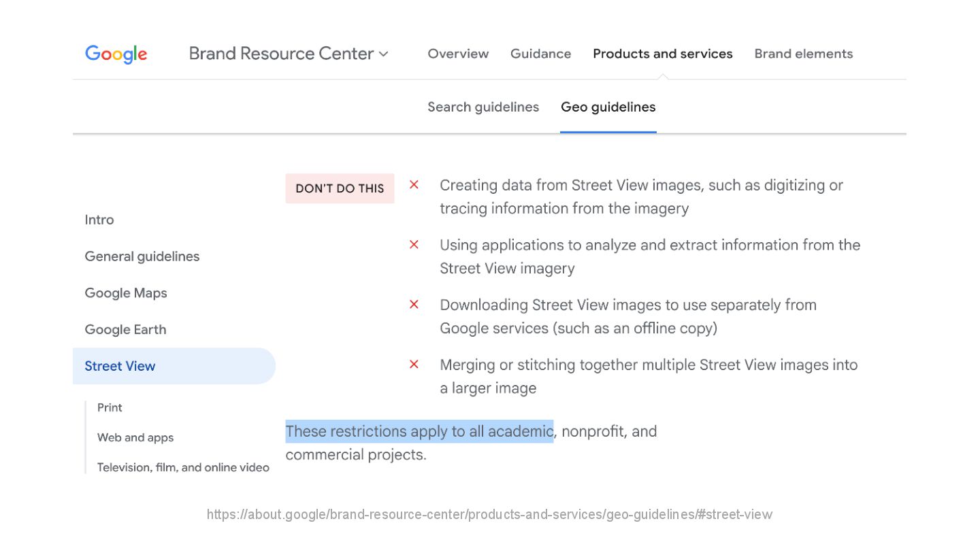Open Television, film, and online video
Image resolution: width=980 pixels, height=551 pixels.
183,467
